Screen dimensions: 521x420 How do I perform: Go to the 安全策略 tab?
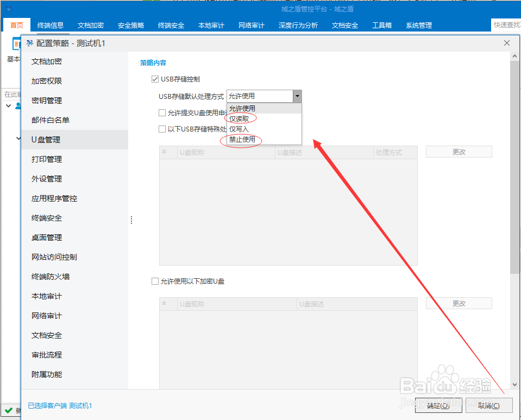tap(130, 25)
